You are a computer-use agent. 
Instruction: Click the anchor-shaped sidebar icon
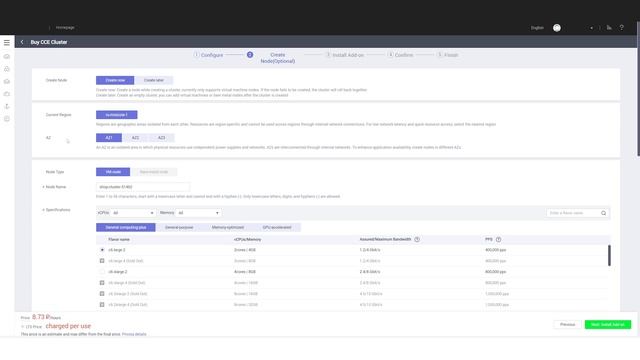click(x=7, y=106)
